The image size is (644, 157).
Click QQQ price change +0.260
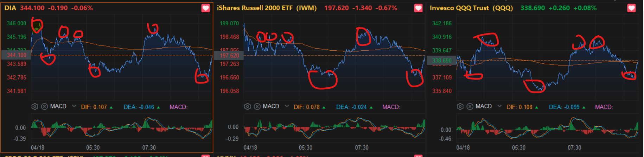559,8
